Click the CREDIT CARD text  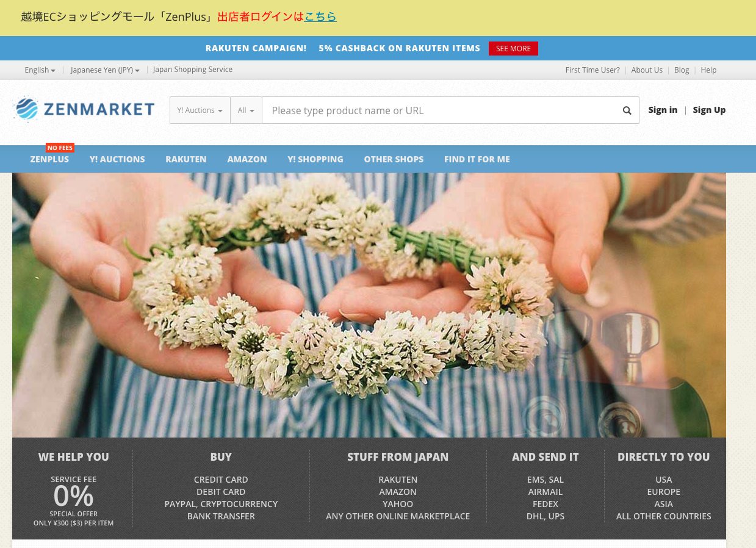221,480
